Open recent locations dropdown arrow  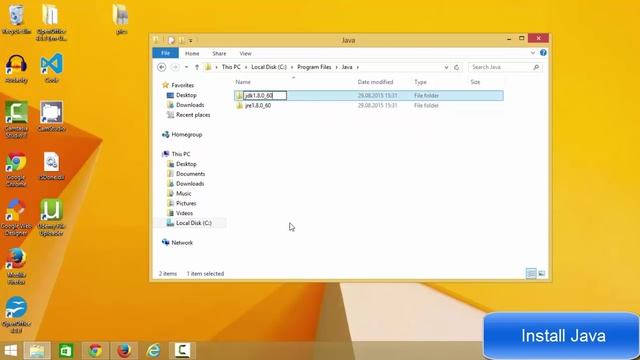(187, 67)
